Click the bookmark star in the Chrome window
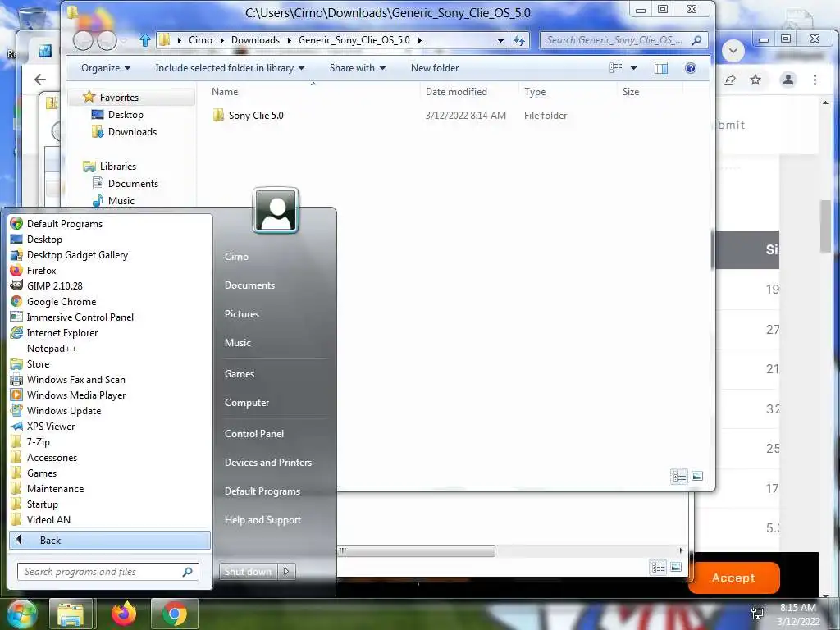 click(x=756, y=80)
